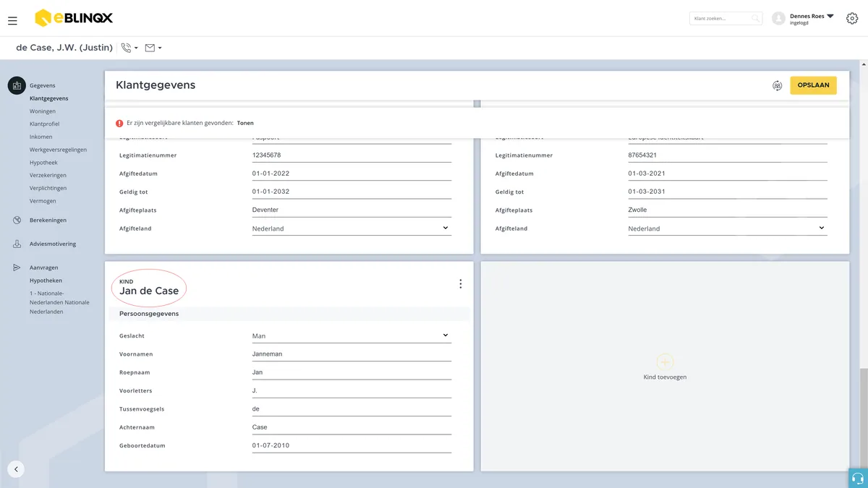This screenshot has height=488, width=868.
Task: Click the refresh icon next to Opslaan
Action: (777, 85)
